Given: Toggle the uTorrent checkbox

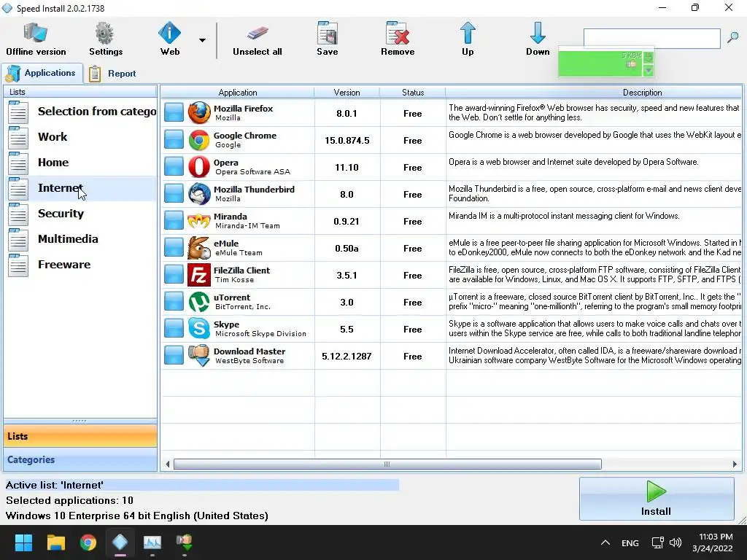Looking at the screenshot, I should pyautogui.click(x=174, y=302).
